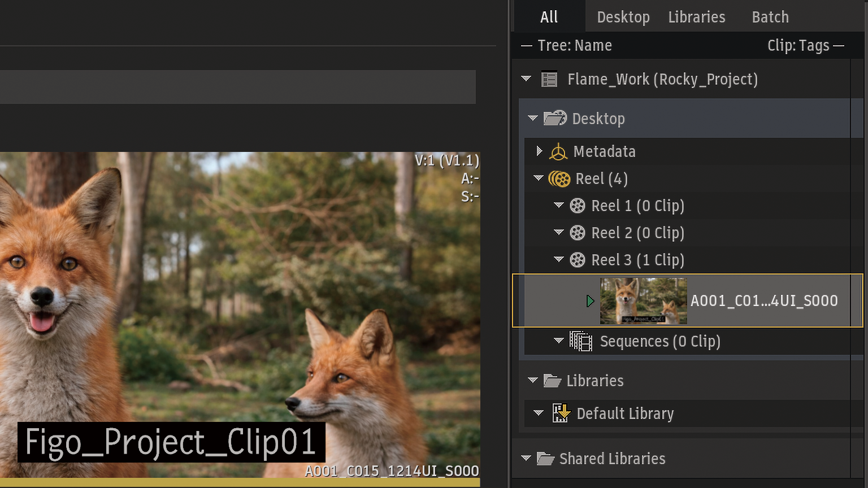Viewport: 868px width, 488px height.
Task: Select the A001_C01 fox clip thumbnail
Action: click(643, 301)
